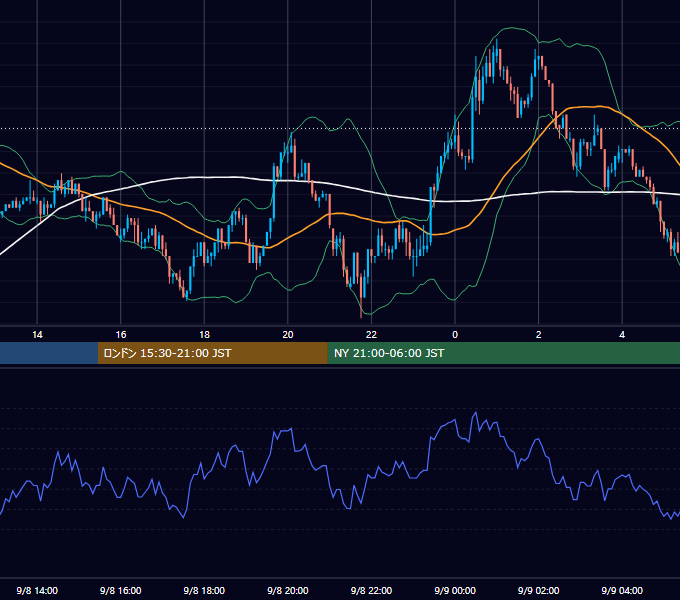Screen dimensions: 680x600
Task: Click the 9/8 18:00 date label
Action: click(x=204, y=590)
